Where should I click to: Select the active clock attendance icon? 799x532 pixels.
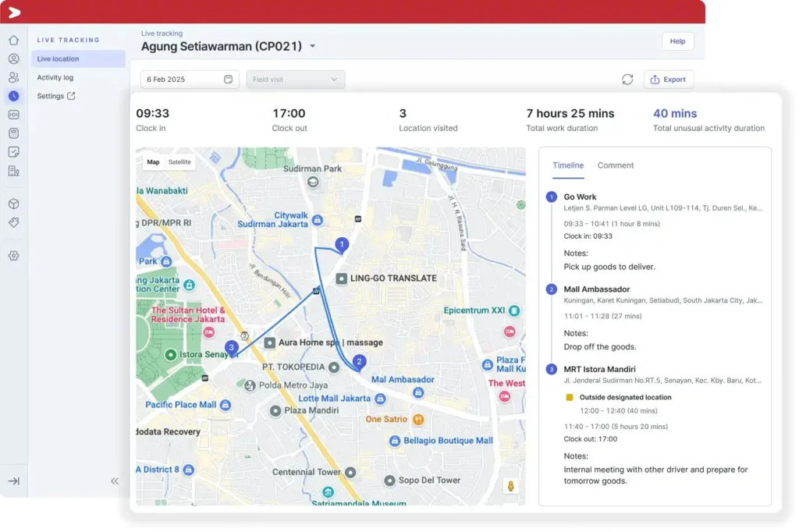pyautogui.click(x=13, y=96)
